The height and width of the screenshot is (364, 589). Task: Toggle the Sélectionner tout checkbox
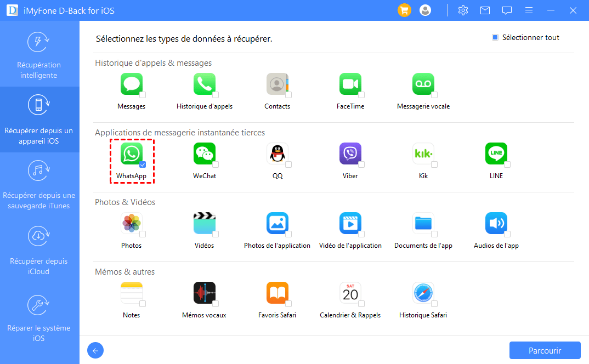tap(495, 38)
